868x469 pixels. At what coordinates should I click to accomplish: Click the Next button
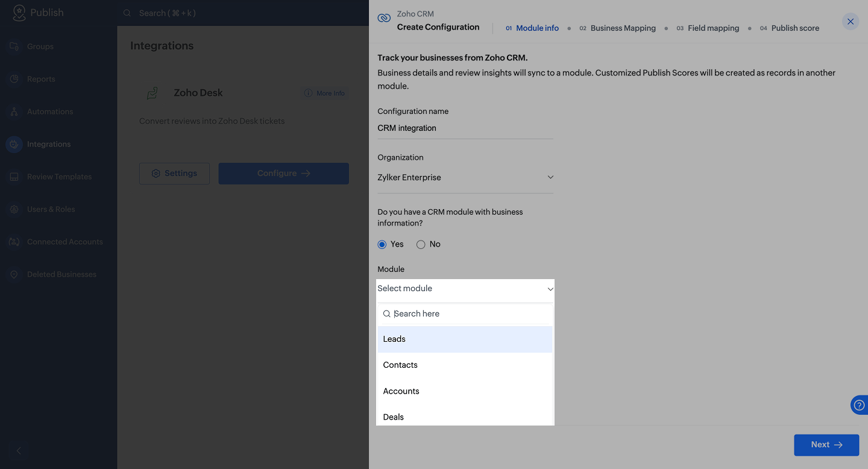[826, 445]
